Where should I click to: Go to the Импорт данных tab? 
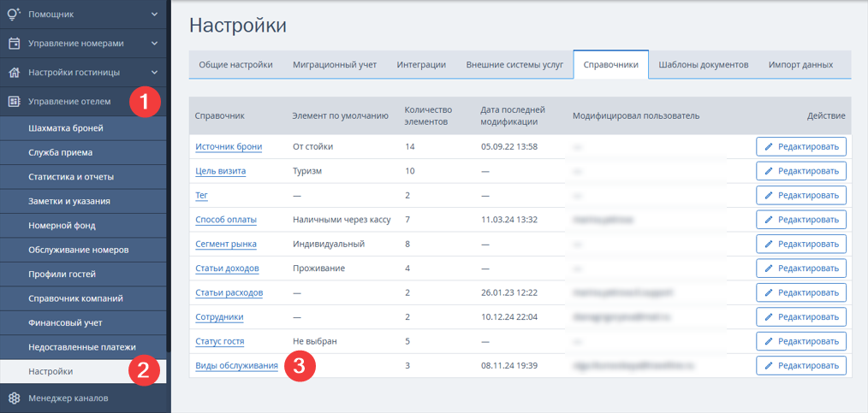(x=800, y=65)
